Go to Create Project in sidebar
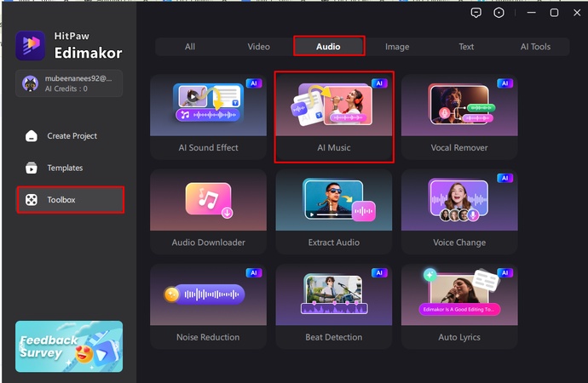 [71, 136]
